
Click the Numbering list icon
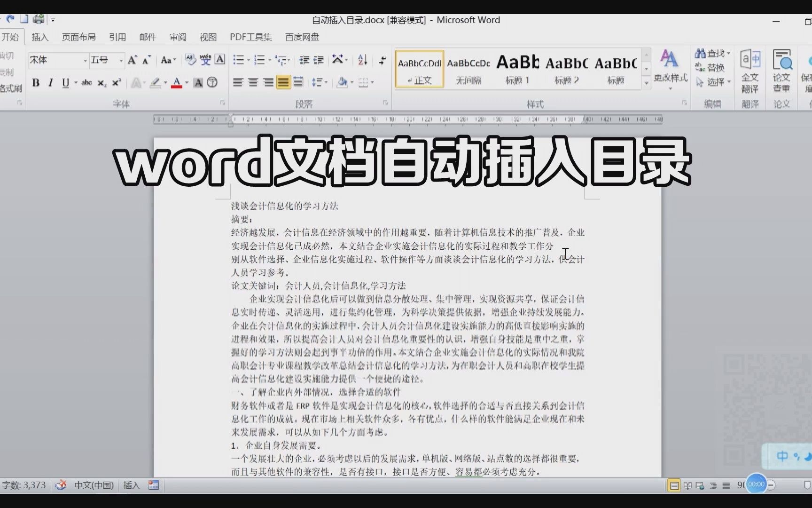[259, 60]
